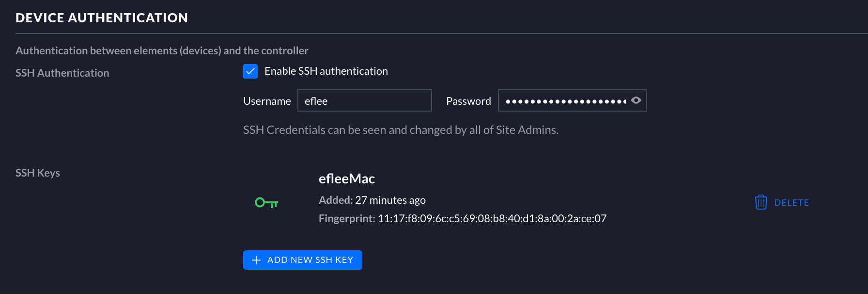This screenshot has height=294, width=868.
Task: Click the ADD NEW SSH KEY button
Action: tap(303, 260)
